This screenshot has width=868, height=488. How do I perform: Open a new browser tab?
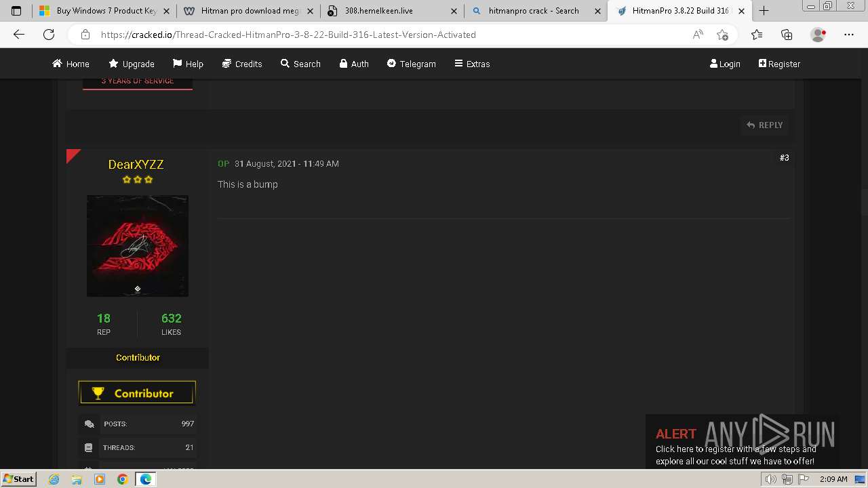(764, 11)
